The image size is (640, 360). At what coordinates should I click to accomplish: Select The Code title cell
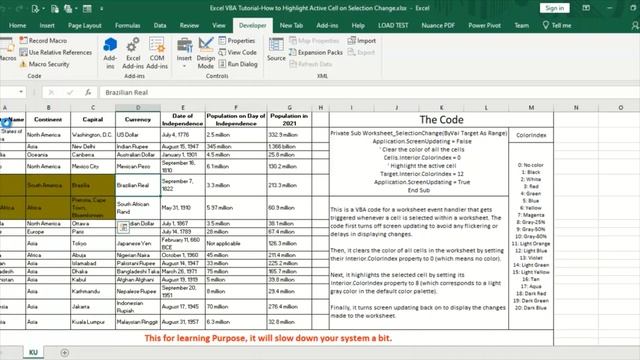[x=441, y=120]
